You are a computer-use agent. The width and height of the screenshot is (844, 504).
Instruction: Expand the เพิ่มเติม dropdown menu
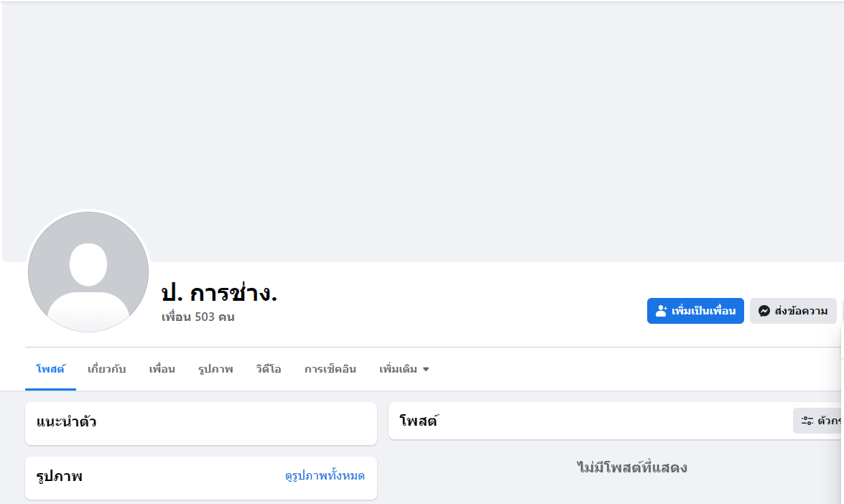404,369
